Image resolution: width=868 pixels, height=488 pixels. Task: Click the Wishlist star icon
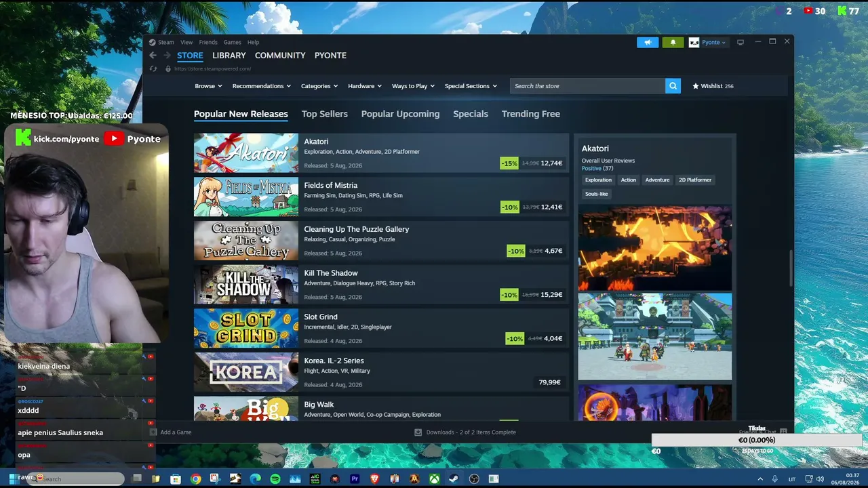[x=696, y=86]
